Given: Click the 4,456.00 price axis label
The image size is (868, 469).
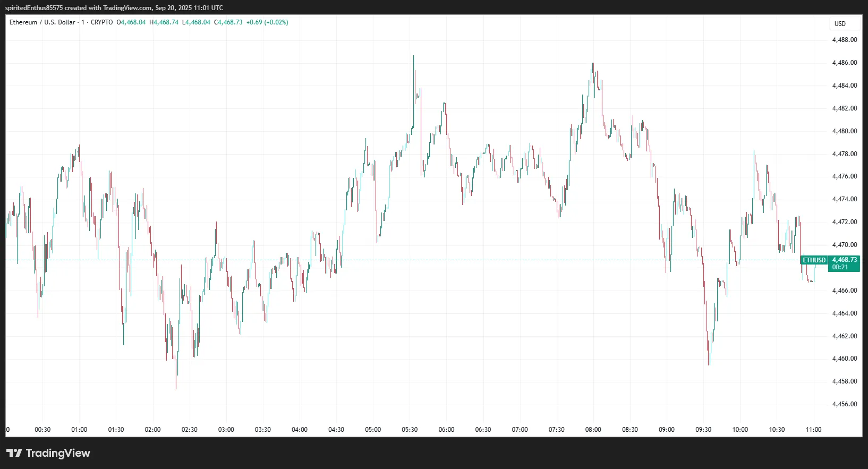Looking at the screenshot, I should point(844,404).
